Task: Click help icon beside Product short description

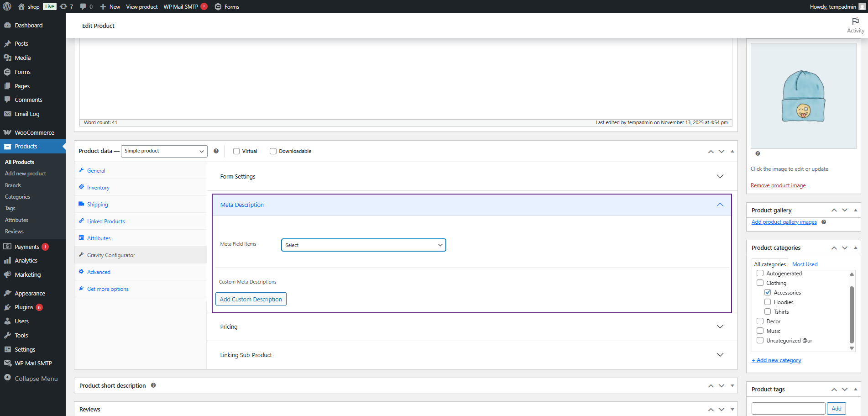Action: point(153,385)
